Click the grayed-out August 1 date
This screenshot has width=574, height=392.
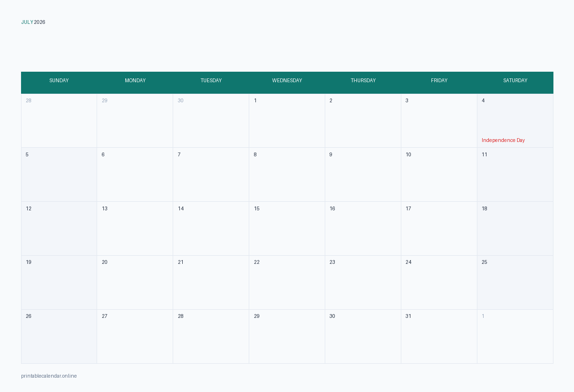483,316
